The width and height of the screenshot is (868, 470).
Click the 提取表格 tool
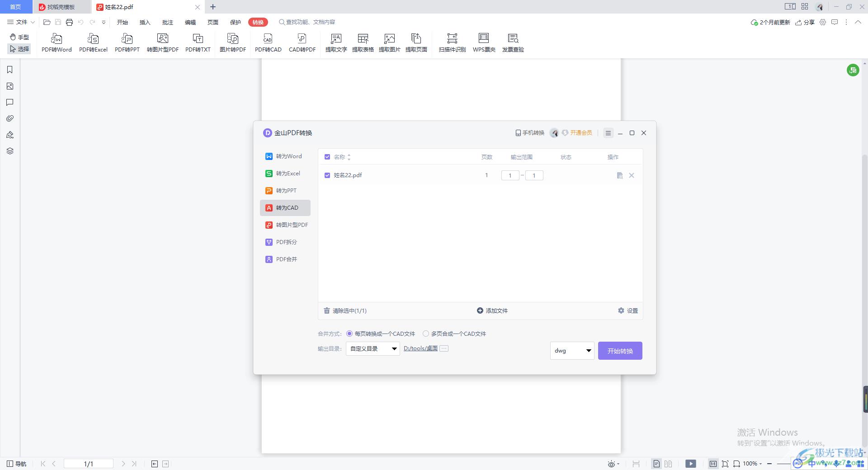(363, 43)
